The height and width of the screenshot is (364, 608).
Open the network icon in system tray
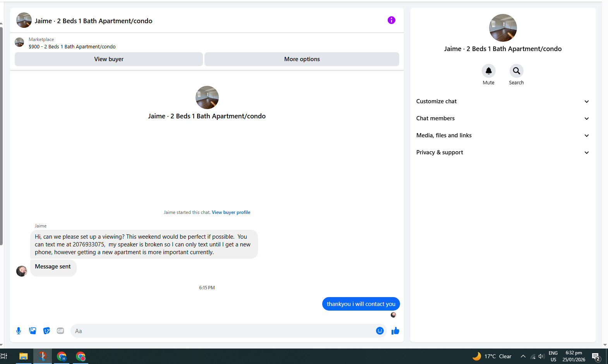[x=533, y=356]
